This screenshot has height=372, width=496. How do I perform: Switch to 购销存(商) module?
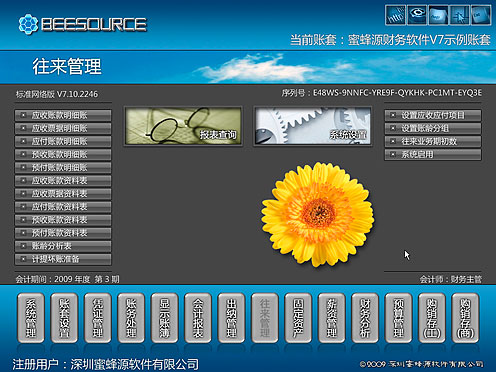[465, 318]
